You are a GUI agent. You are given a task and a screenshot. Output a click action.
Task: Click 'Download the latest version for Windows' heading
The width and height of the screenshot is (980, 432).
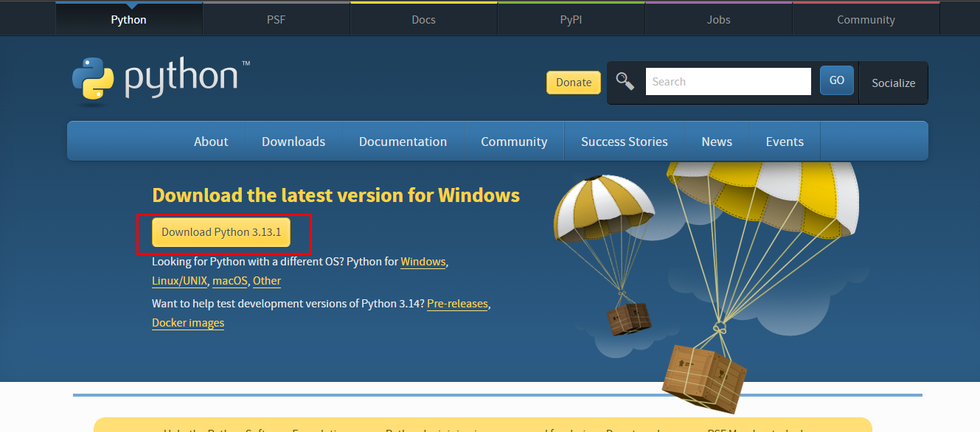coord(336,195)
